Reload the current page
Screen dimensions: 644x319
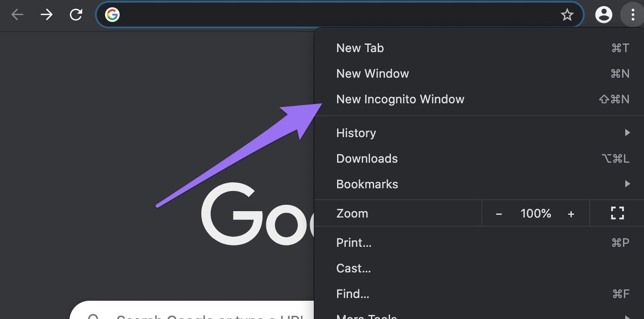point(76,15)
